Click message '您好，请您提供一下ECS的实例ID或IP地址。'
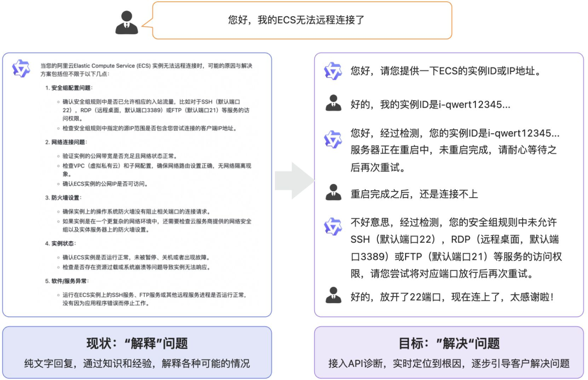Screen dimensions: 588x380 (x=446, y=71)
